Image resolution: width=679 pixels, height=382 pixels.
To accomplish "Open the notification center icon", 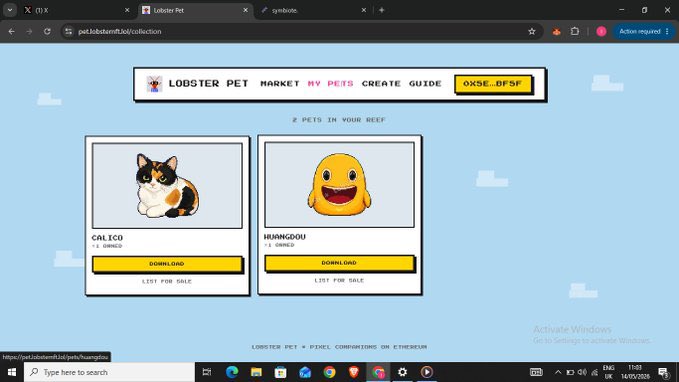I will [663, 372].
